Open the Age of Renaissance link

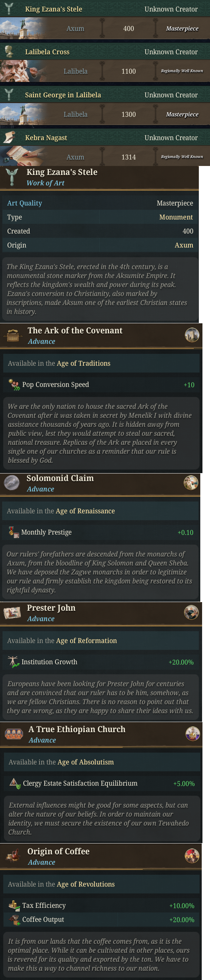point(85,511)
